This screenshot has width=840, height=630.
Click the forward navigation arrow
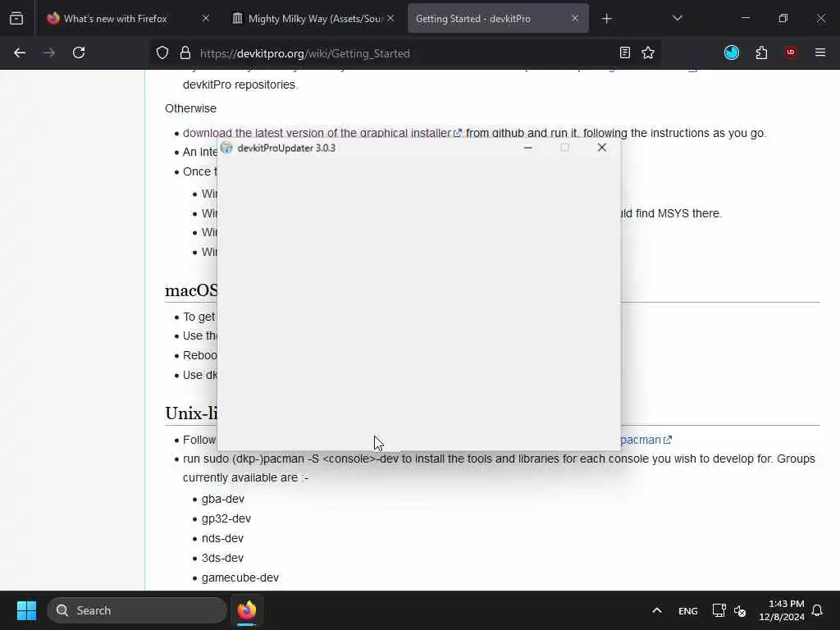click(x=49, y=52)
